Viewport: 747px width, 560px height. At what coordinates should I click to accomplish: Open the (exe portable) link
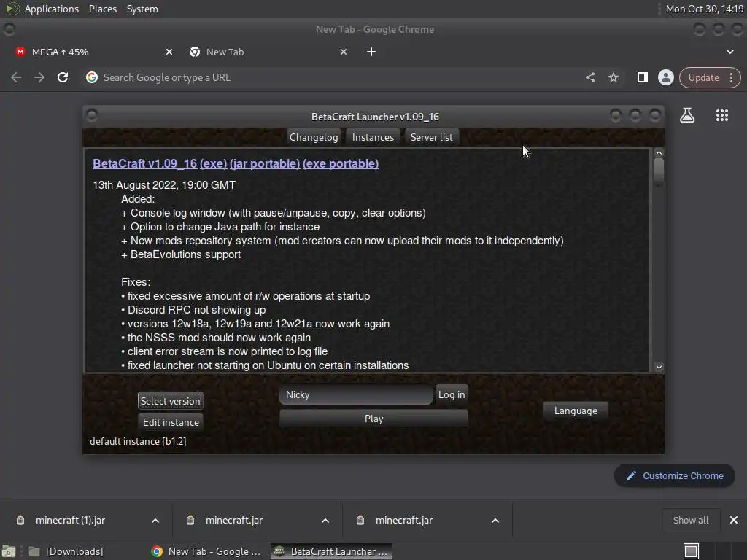[x=341, y=163]
